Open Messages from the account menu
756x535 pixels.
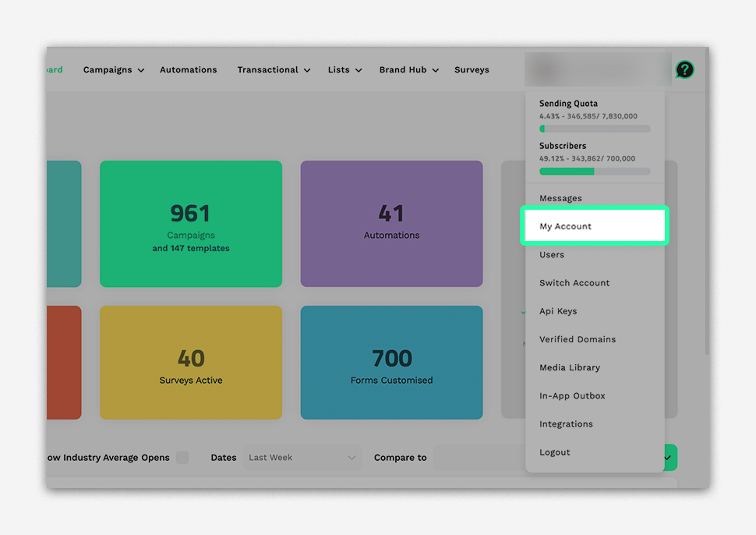(x=560, y=198)
